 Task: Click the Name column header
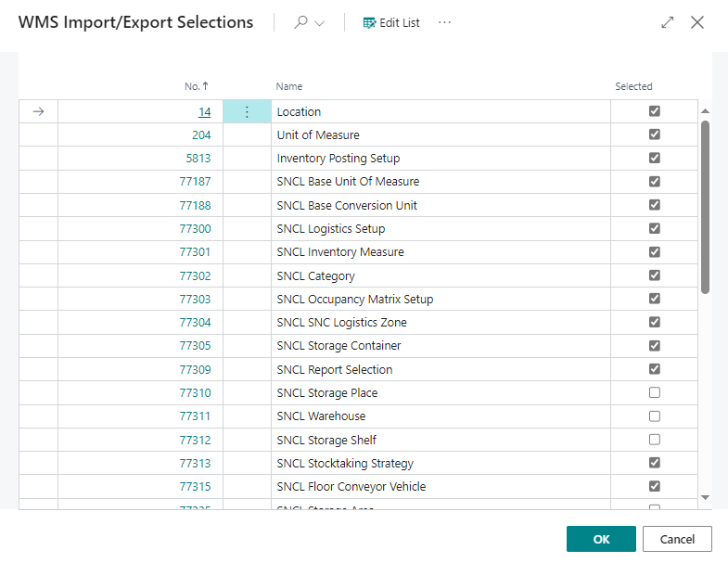[289, 86]
